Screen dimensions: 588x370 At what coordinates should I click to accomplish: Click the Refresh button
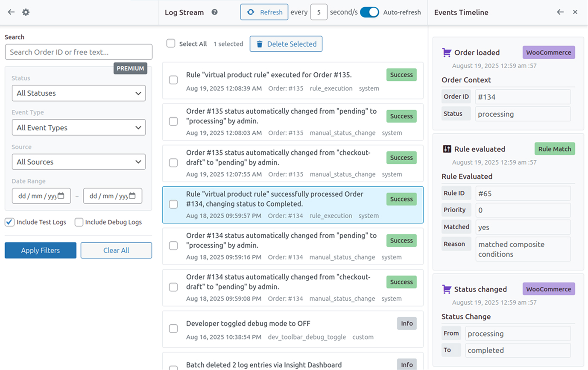(x=264, y=12)
